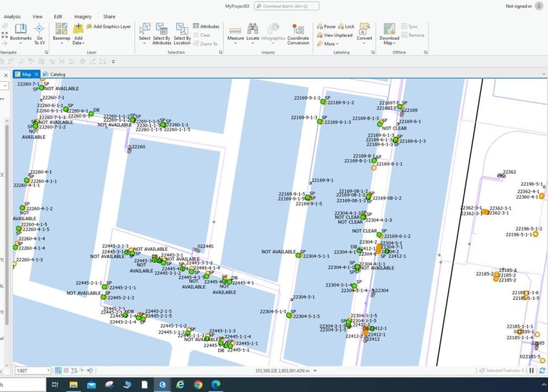Image resolution: width=548 pixels, height=392 pixels.
Task: Open coordinate display units dropdown
Action: [315, 371]
